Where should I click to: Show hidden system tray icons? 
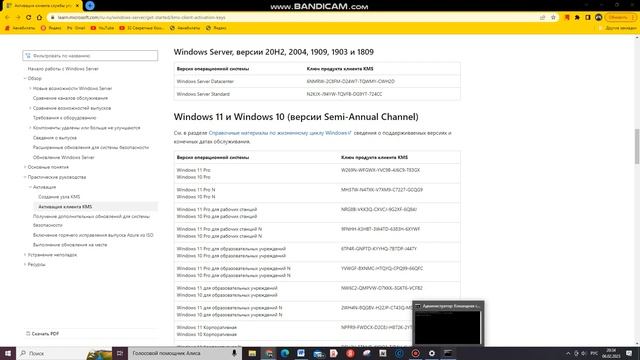pyautogui.click(x=568, y=353)
